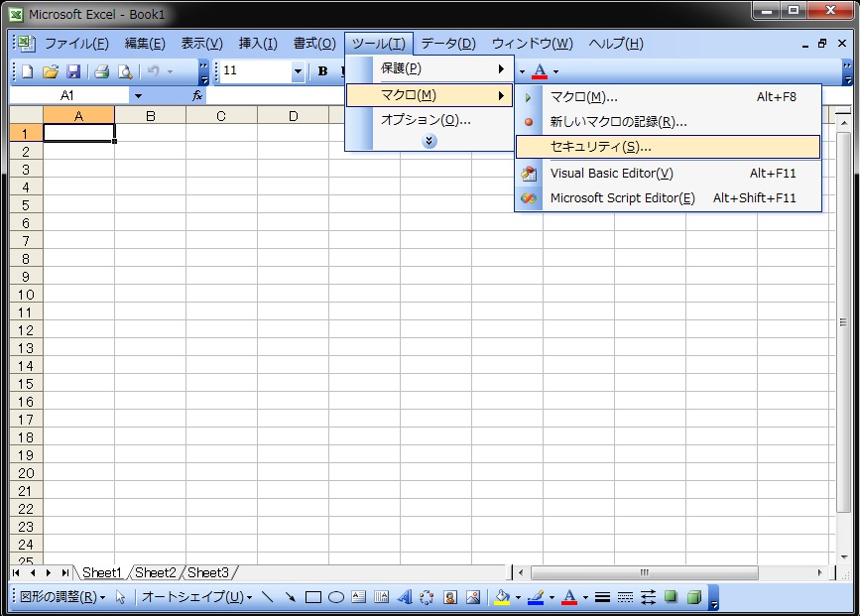
Task: Click the Excel document icon beside ファイル menu
Action: coord(27,44)
